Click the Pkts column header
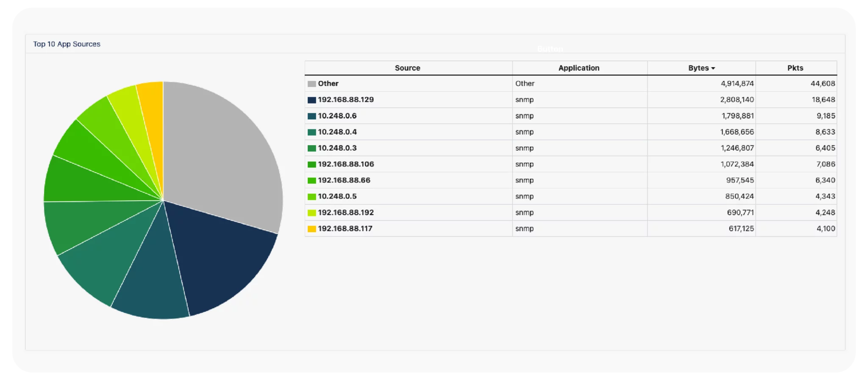 [x=795, y=68]
